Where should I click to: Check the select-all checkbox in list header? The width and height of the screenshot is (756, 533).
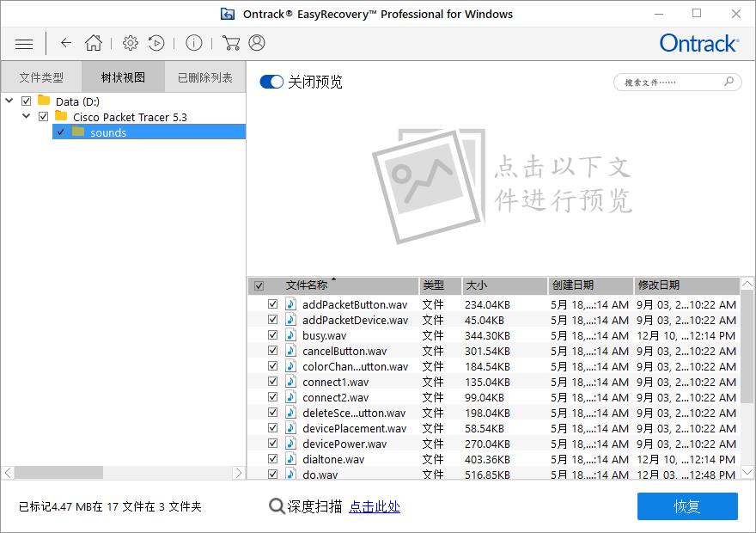tap(259, 285)
